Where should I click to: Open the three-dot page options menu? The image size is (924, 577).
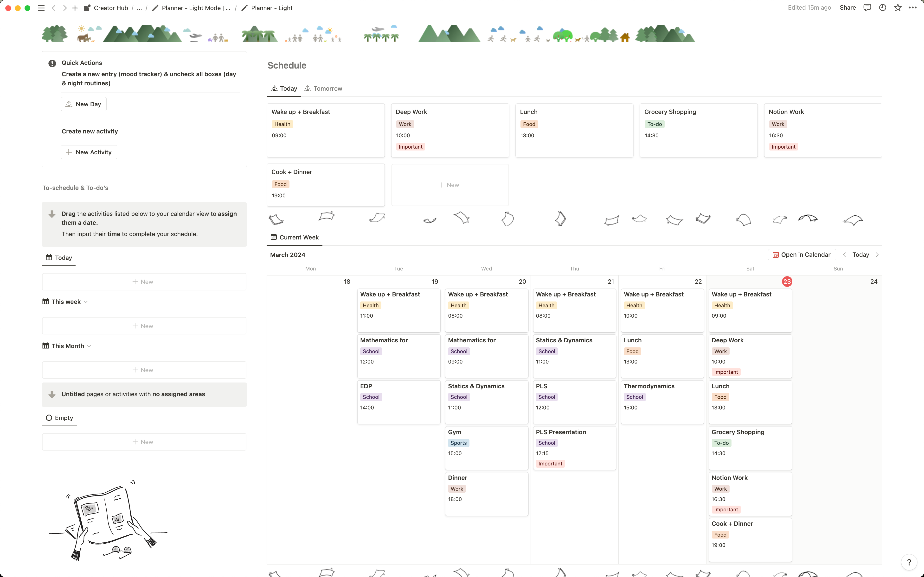[x=912, y=8]
